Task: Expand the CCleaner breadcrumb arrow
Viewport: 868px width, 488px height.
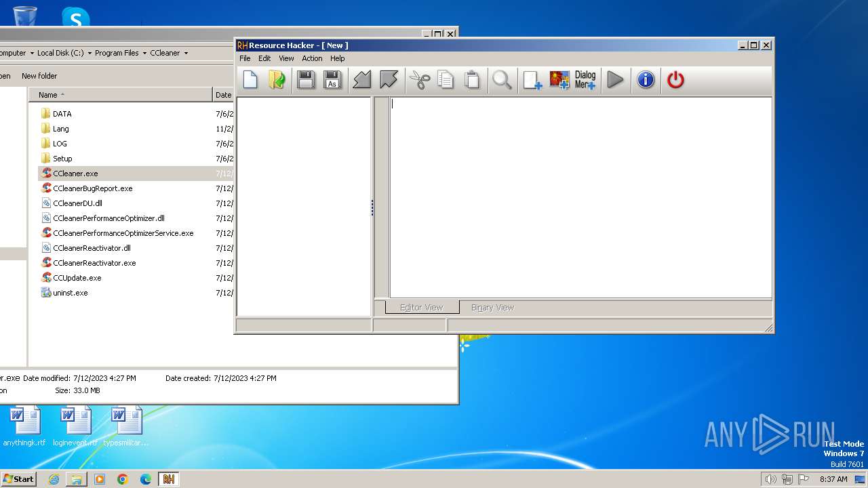Action: click(x=186, y=53)
